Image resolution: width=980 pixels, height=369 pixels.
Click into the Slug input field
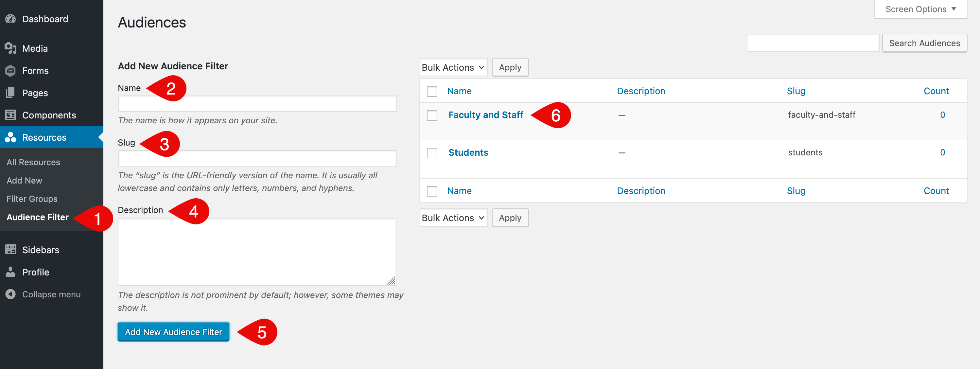click(x=257, y=158)
